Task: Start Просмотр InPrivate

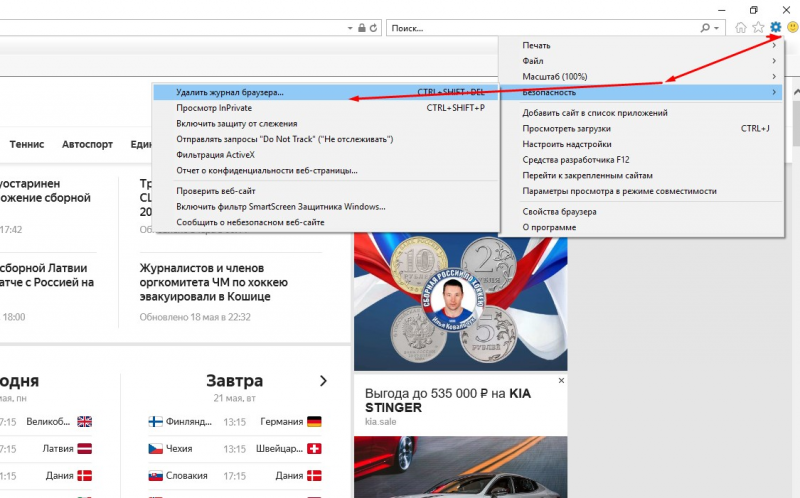Action: pos(326,108)
